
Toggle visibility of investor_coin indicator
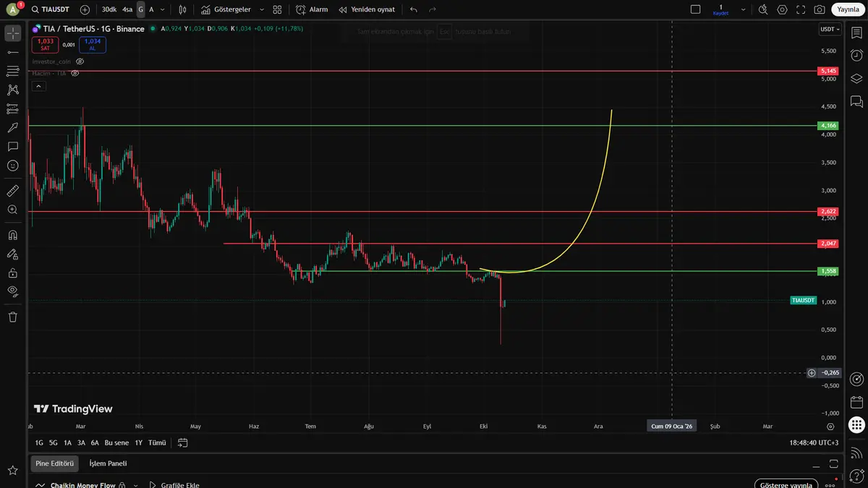click(x=80, y=61)
